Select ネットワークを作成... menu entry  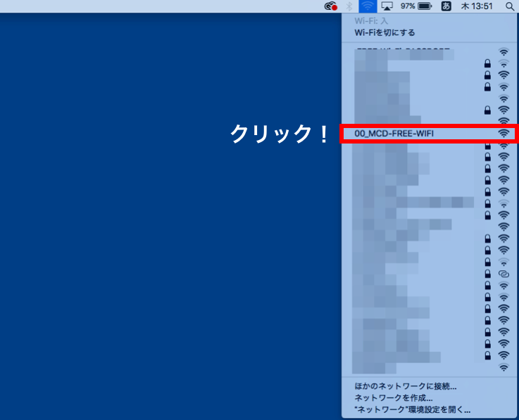(394, 398)
